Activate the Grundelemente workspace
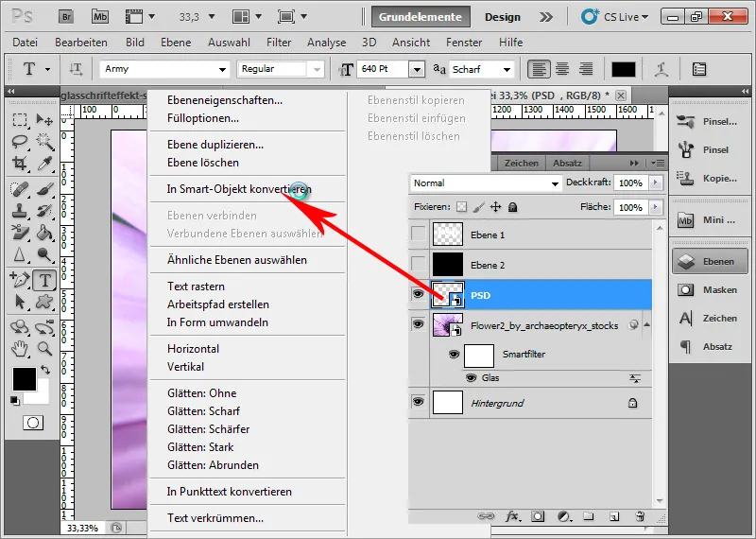 click(x=421, y=17)
